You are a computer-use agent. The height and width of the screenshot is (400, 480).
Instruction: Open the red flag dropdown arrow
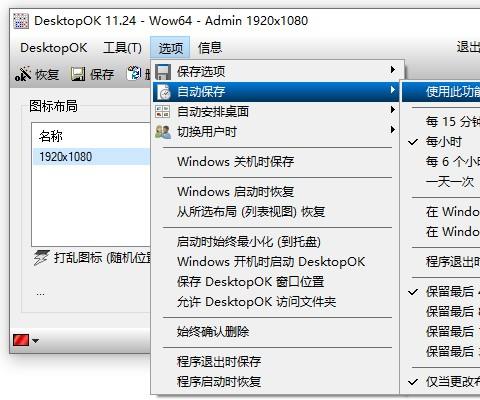pos(35,341)
